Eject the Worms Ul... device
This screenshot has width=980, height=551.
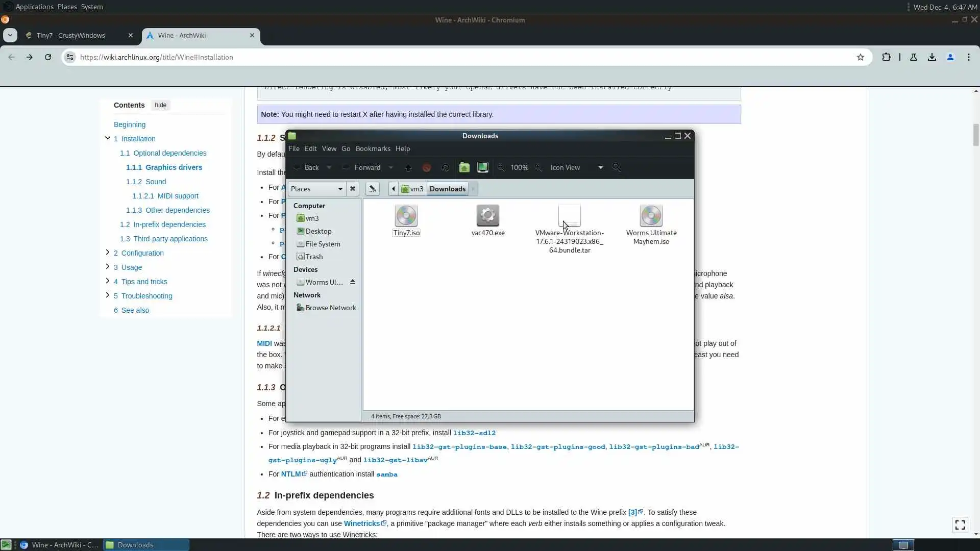(x=353, y=282)
